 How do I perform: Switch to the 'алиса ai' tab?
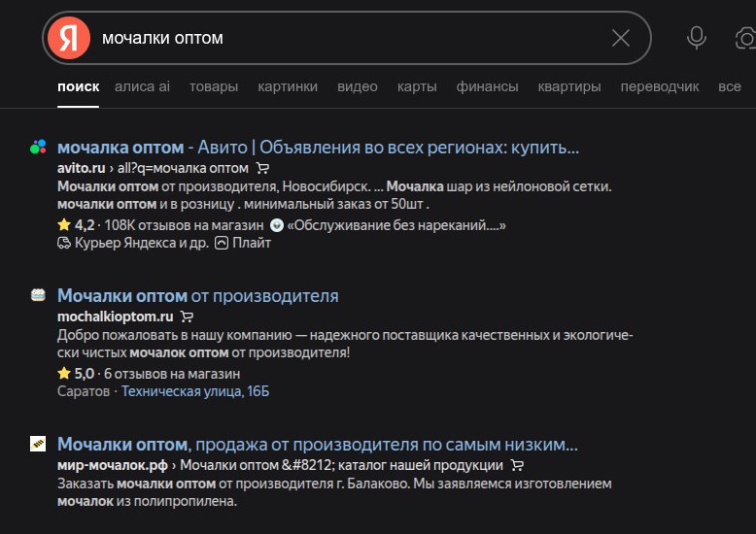[x=142, y=86]
